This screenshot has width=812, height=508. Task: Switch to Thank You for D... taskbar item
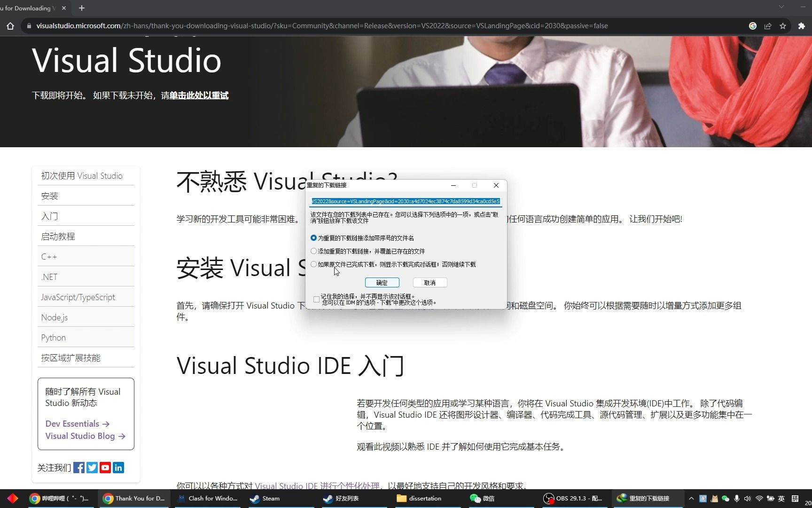[x=135, y=498]
